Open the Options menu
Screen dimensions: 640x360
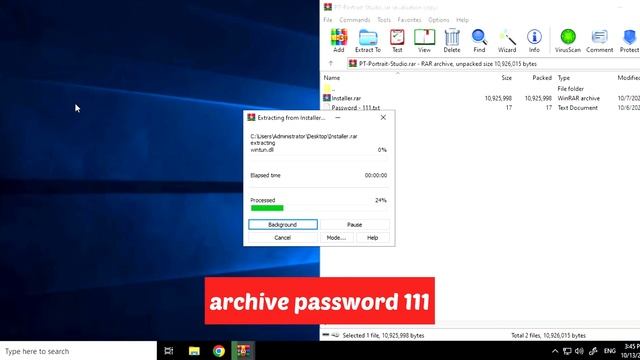[x=439, y=20]
